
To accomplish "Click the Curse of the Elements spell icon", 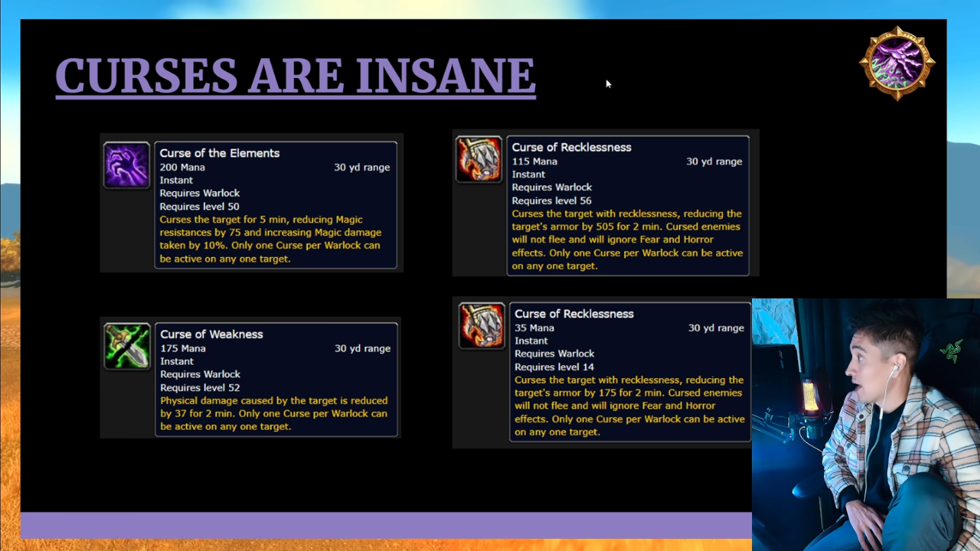I will [127, 165].
